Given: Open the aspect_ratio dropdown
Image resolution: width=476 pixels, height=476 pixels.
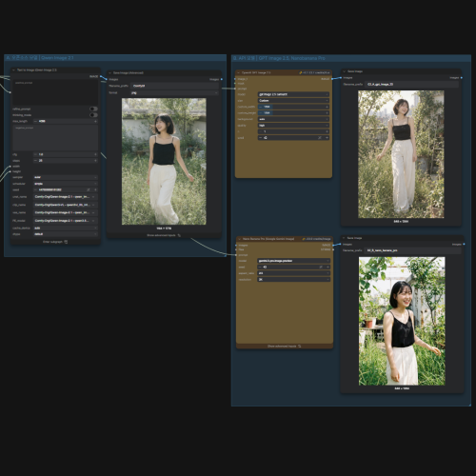Looking at the screenshot, I should click(293, 273).
